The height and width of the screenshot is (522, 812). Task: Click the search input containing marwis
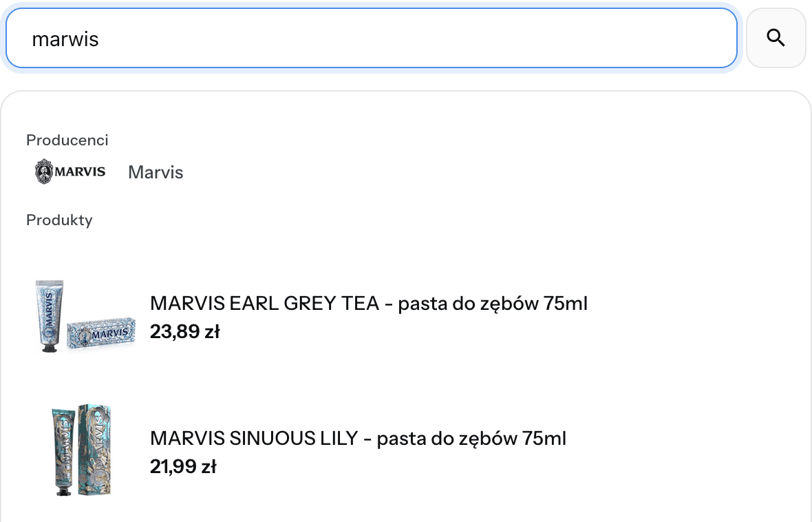372,39
